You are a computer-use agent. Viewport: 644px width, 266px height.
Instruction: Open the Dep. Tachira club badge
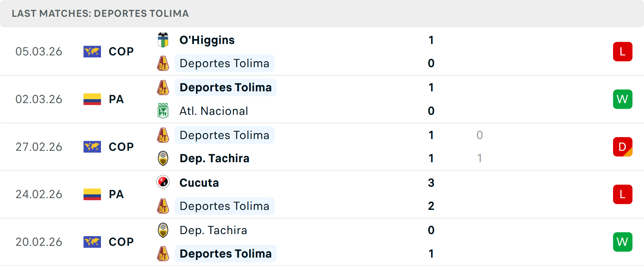[163, 158]
